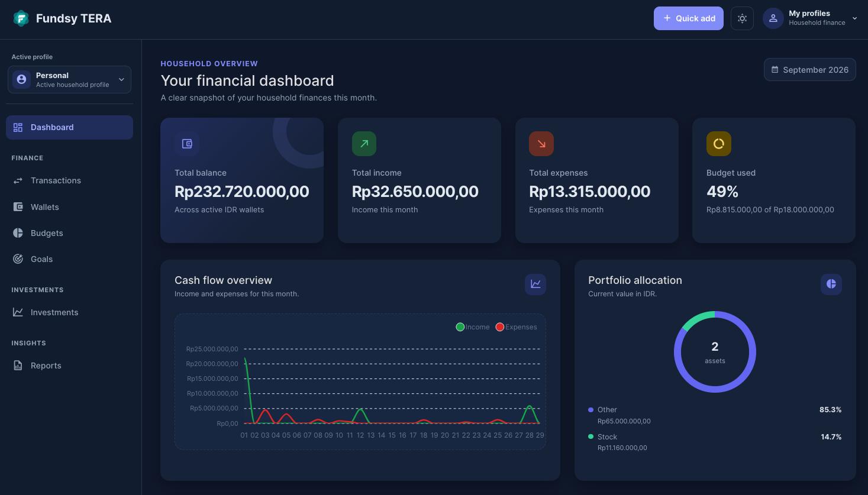Click the wallet icon on Total balance card
The image size is (868, 495).
pos(187,144)
